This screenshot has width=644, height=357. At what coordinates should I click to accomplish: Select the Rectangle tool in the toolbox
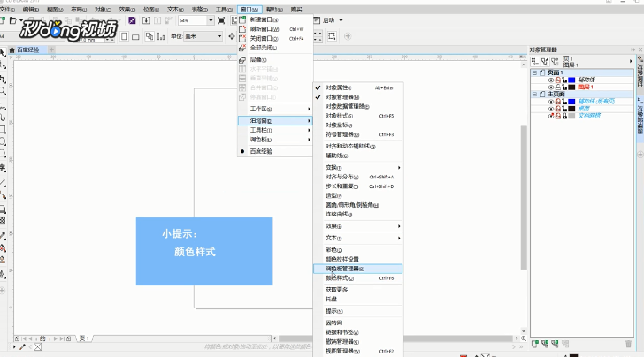[3, 130]
